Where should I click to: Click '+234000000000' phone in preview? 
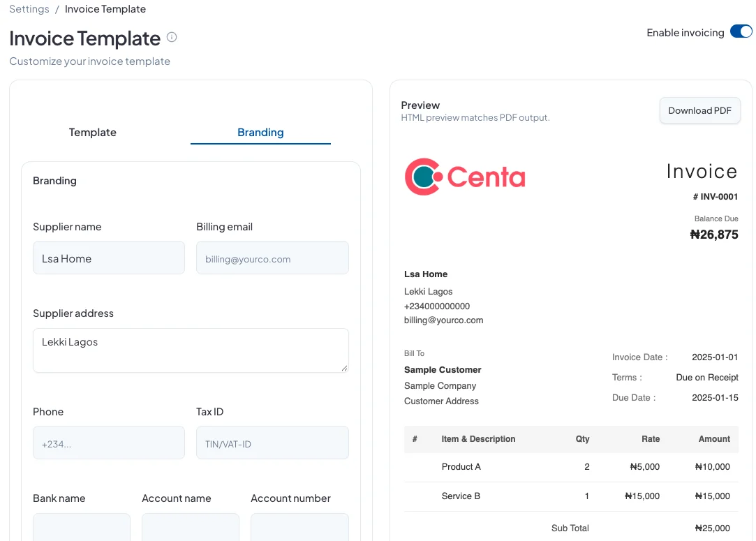coord(437,306)
